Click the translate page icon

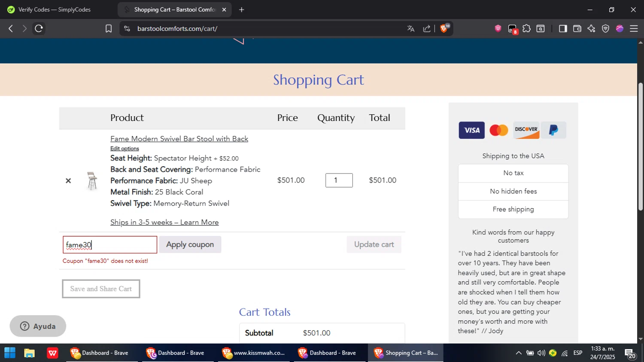(x=411, y=29)
